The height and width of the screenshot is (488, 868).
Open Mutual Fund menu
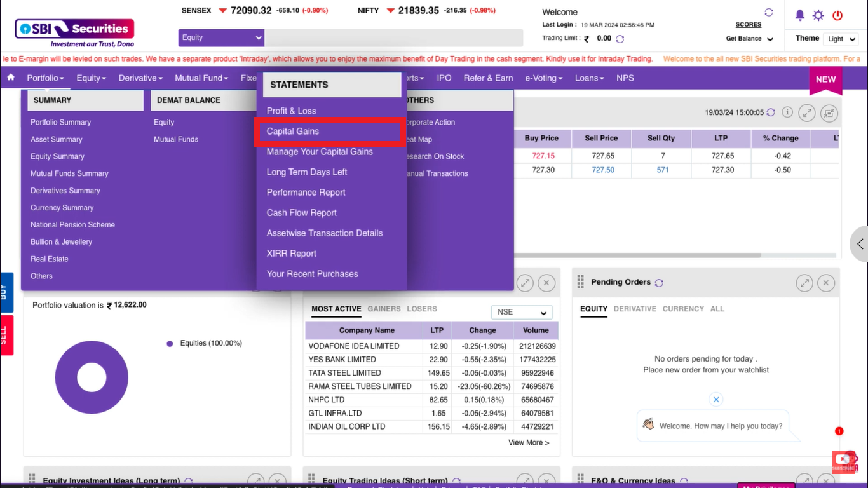[x=201, y=78]
